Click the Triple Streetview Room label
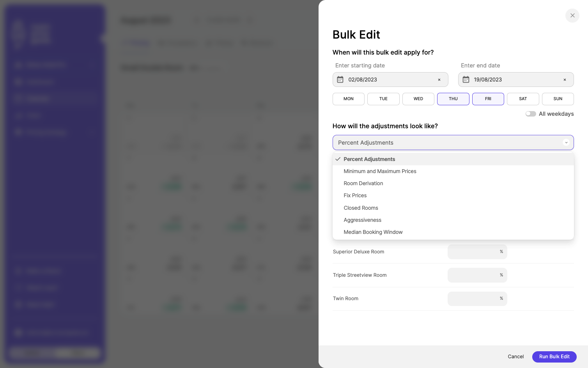588x368 pixels. pyautogui.click(x=360, y=275)
